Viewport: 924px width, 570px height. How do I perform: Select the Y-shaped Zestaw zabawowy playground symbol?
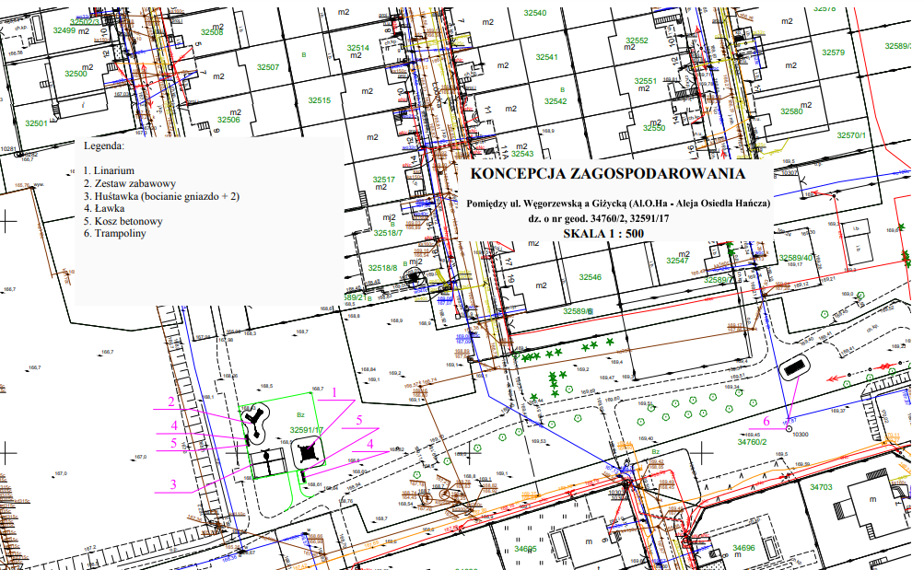[x=253, y=425]
